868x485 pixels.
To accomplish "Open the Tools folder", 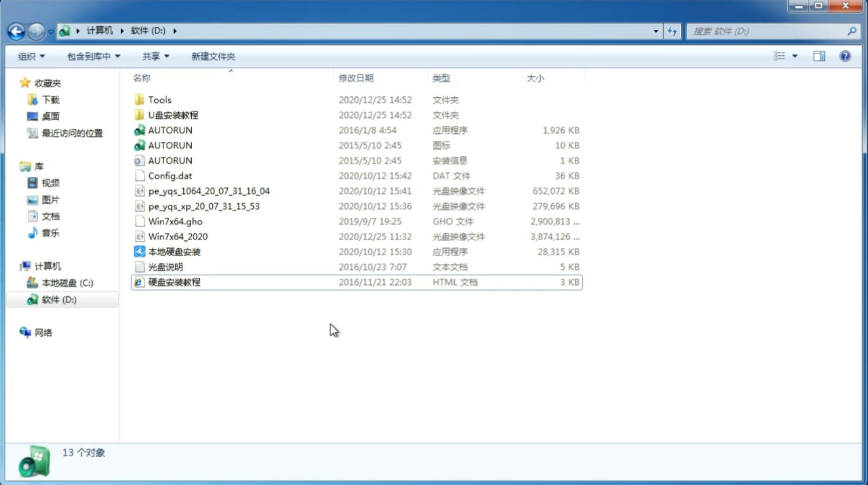I will (160, 99).
